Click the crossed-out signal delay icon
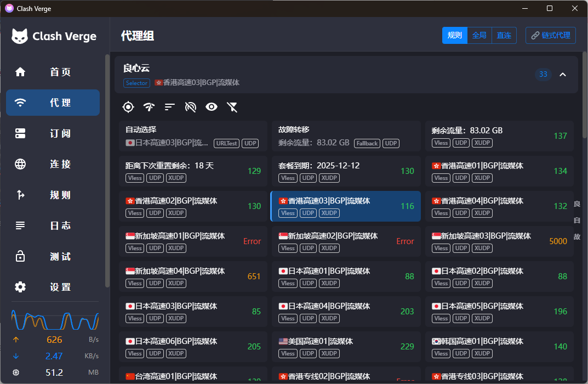This screenshot has width=588, height=384. click(x=191, y=107)
